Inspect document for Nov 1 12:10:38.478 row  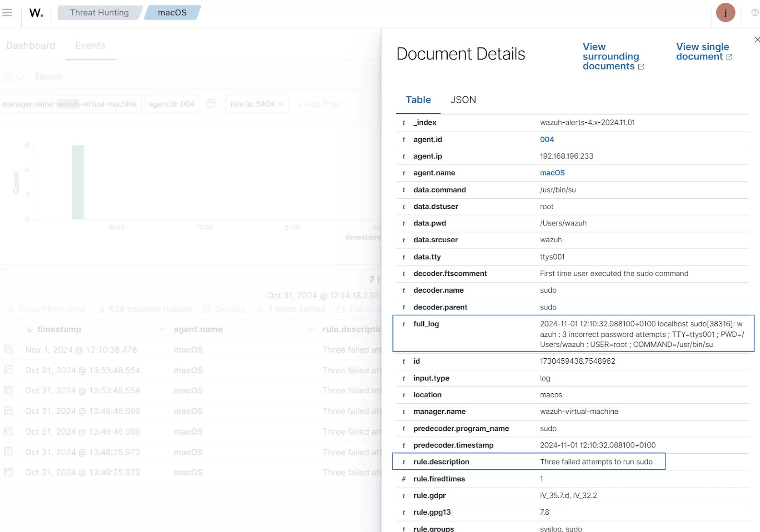coord(9,350)
